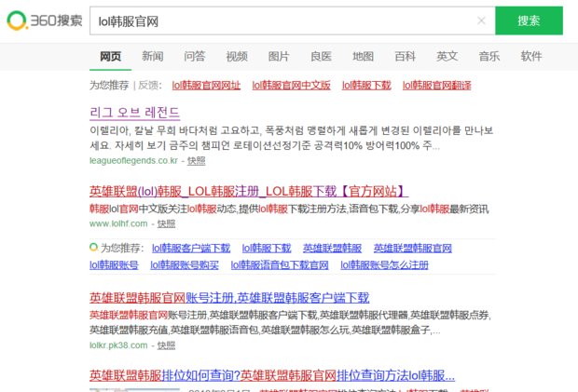This screenshot has width=578, height=392.
Task: View 快照 for leagueoflegends.co.kr result
Action: (x=197, y=160)
